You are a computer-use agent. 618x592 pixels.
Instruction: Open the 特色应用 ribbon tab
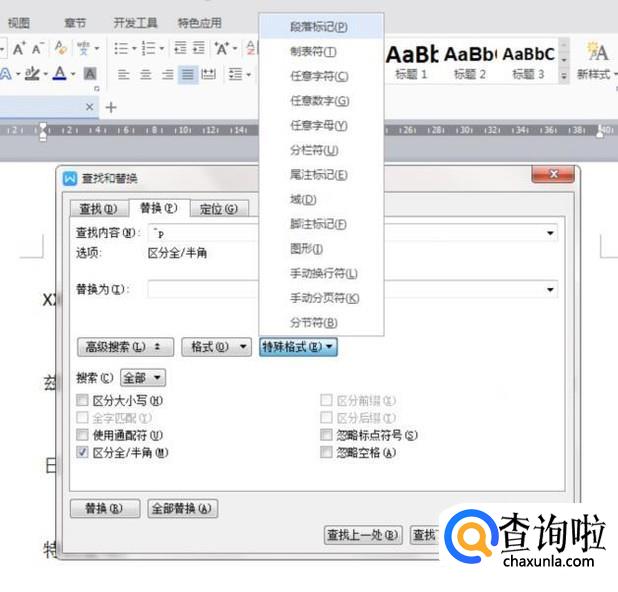[199, 23]
